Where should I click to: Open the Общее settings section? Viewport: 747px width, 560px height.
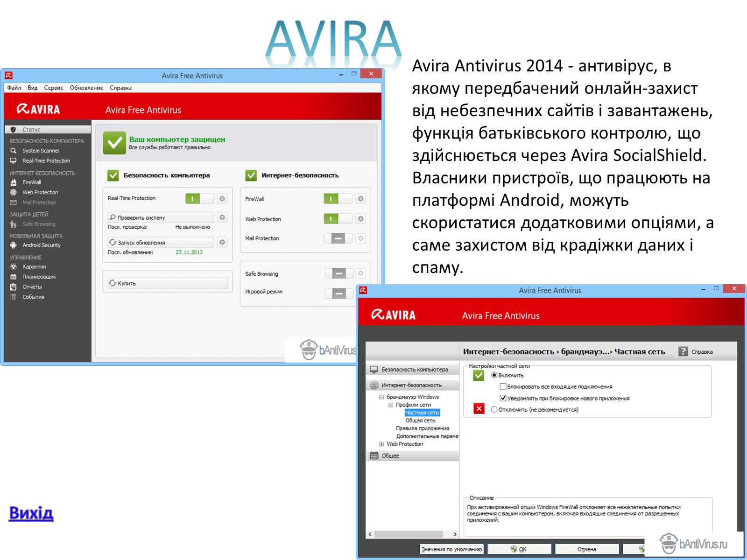click(413, 456)
